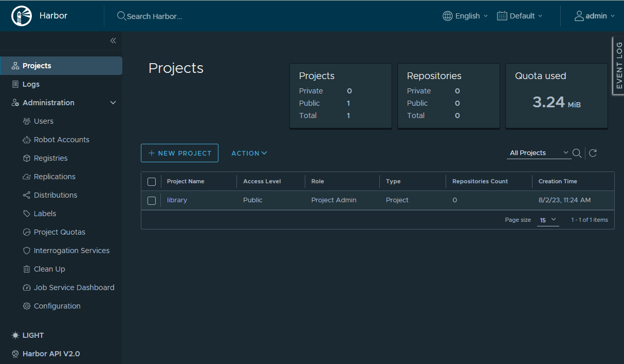Click the Configuration gear icon

click(27, 306)
